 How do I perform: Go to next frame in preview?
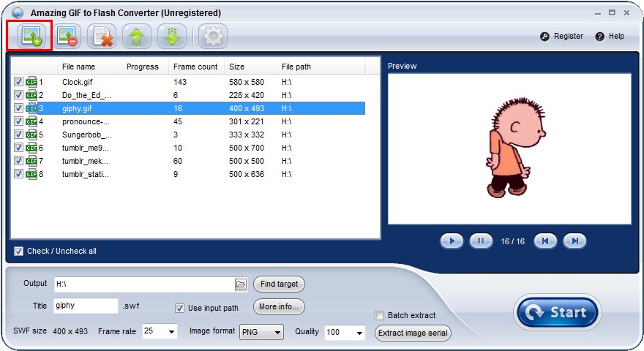pos(574,241)
